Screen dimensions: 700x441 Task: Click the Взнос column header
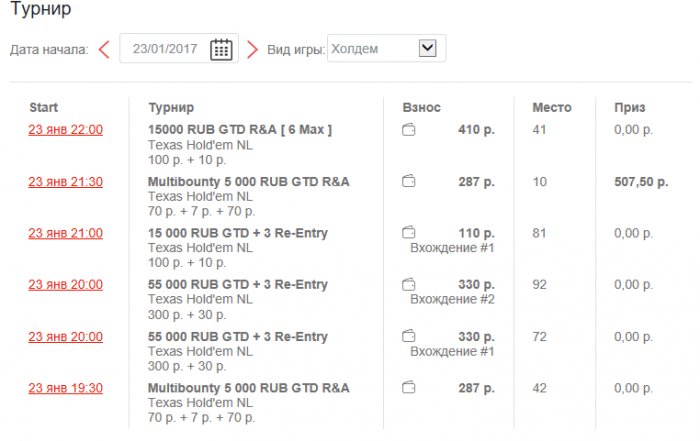tap(421, 107)
